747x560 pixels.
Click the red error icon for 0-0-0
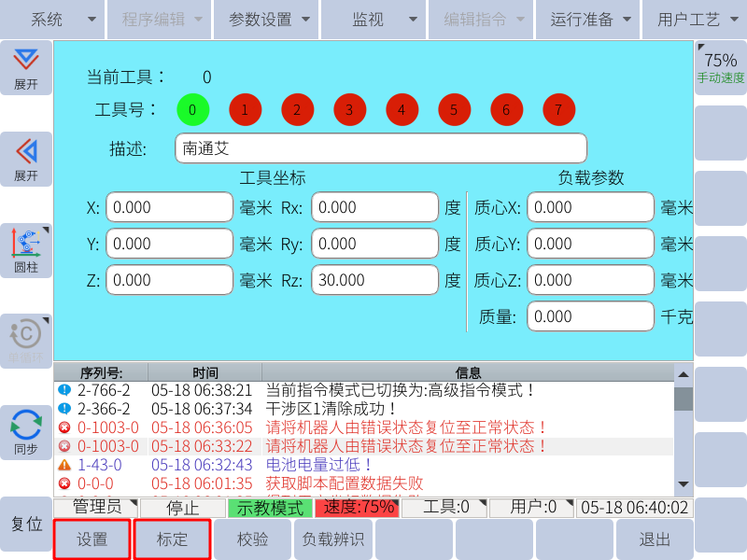[x=64, y=483]
